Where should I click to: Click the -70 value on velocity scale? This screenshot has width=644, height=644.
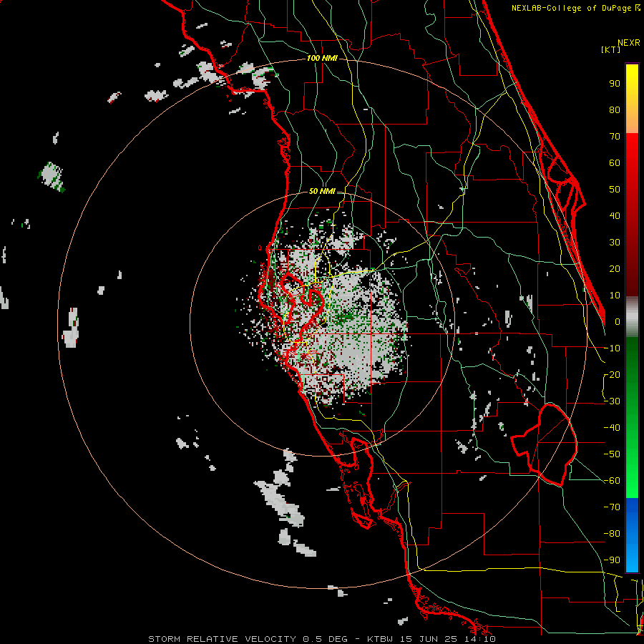coord(612,507)
